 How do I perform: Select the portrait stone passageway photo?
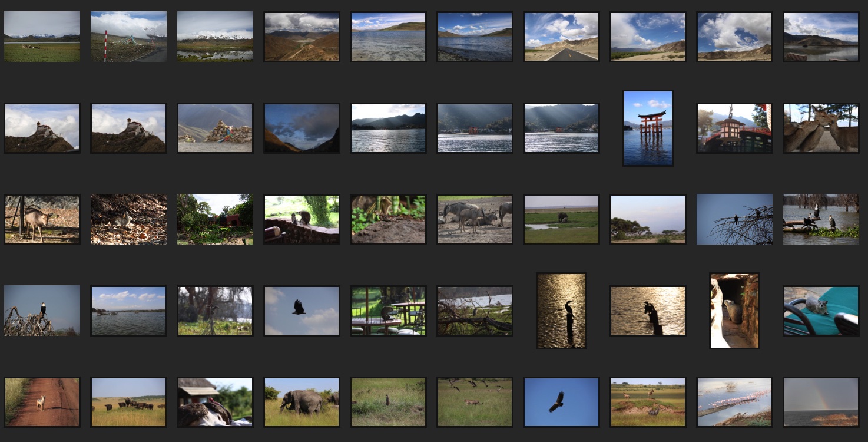734,311
